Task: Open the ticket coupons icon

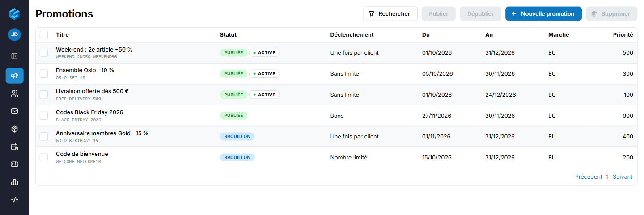Action: (14, 164)
